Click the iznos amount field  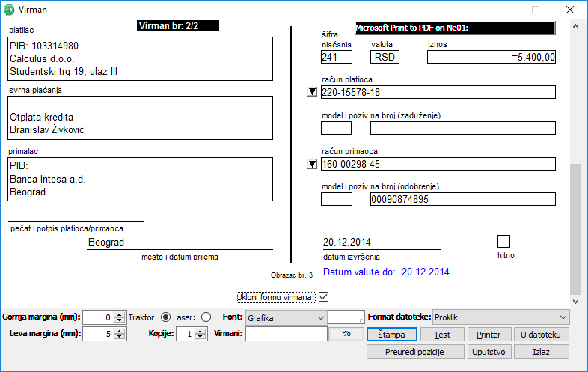[491, 57]
